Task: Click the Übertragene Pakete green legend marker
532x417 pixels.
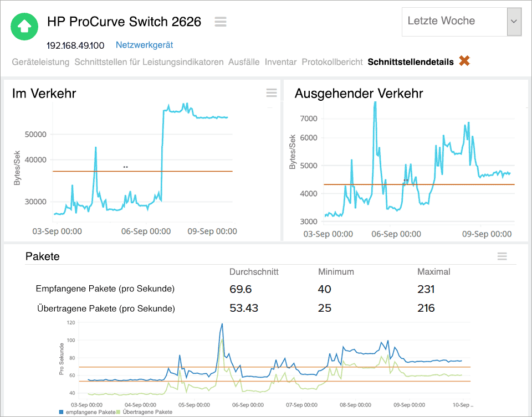Action: pos(119,413)
